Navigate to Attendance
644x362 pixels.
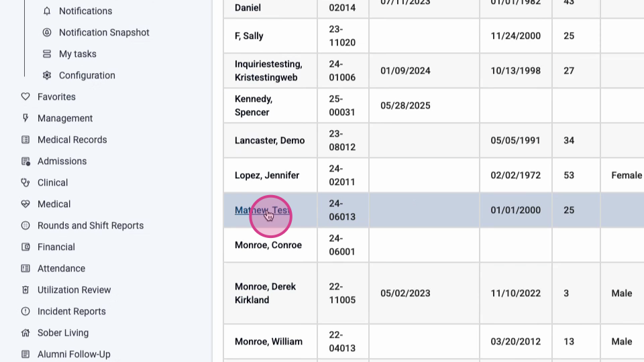(61, 268)
